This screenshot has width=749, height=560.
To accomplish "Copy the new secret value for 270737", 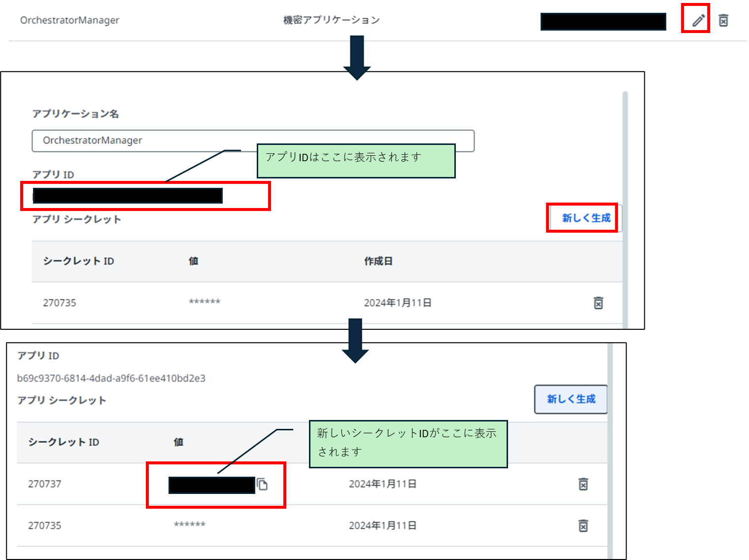I will click(263, 484).
